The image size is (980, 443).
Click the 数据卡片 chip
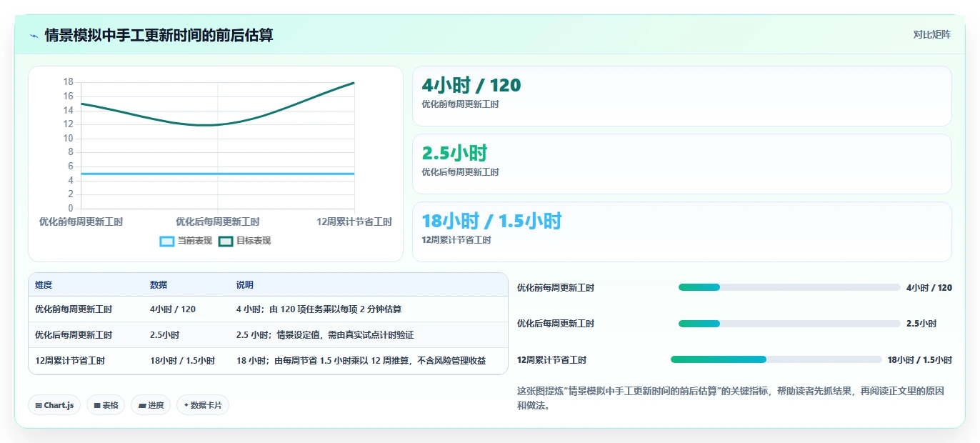coord(203,405)
